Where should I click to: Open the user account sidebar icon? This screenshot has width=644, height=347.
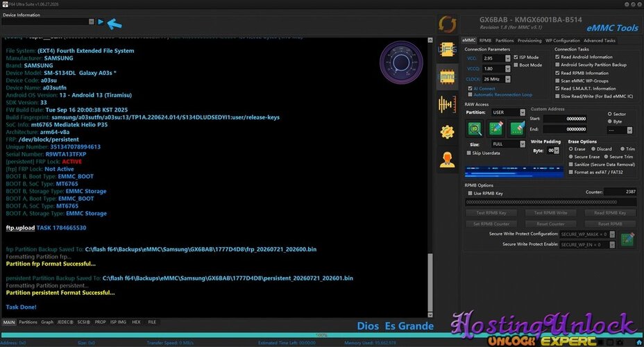click(x=447, y=160)
